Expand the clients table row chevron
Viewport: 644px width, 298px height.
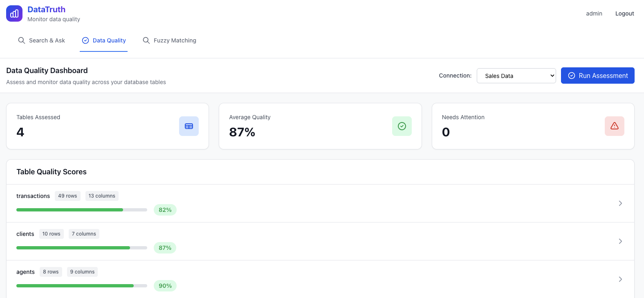pyautogui.click(x=620, y=241)
